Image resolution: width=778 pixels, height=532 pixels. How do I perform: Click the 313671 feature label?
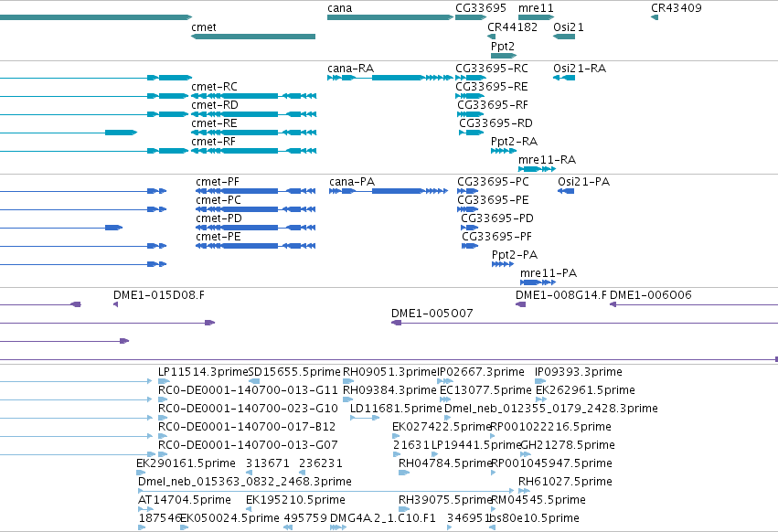pos(268,463)
